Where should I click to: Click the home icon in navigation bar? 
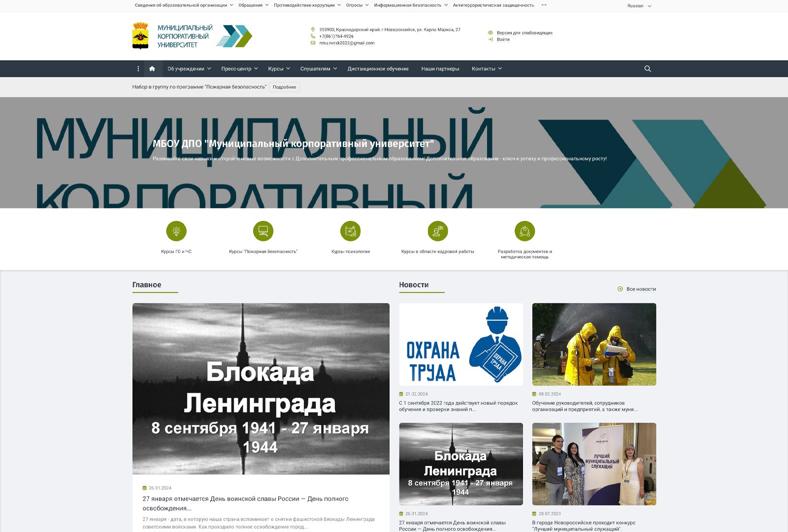(x=152, y=69)
